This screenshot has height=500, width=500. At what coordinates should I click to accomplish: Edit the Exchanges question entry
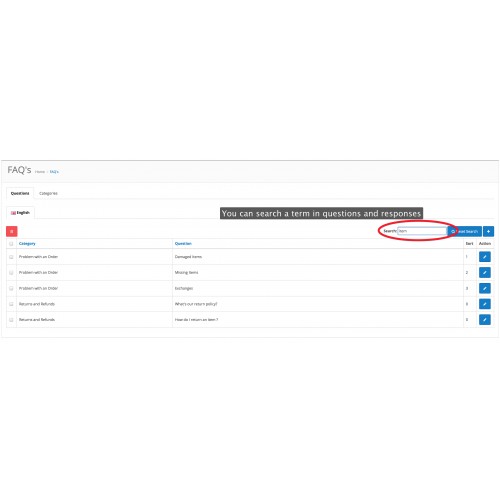(x=485, y=288)
